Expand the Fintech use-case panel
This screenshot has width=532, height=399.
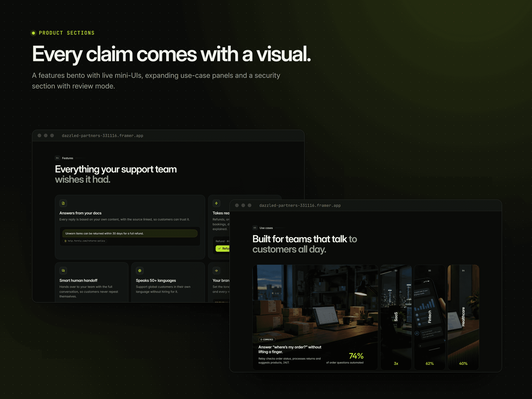[x=430, y=317]
